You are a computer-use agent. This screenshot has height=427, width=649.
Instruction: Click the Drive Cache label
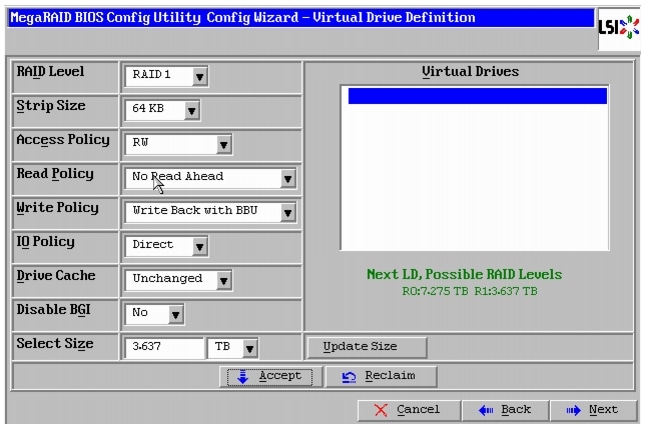pyautogui.click(x=56, y=276)
